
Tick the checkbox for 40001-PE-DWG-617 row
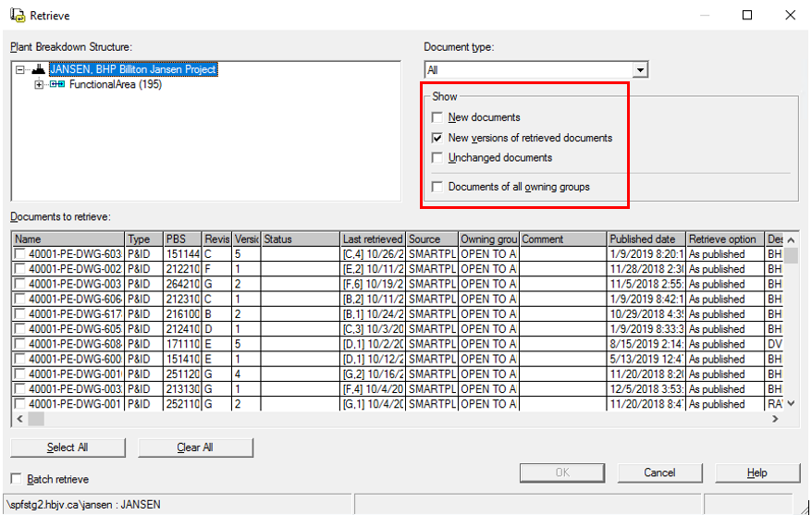click(19, 314)
